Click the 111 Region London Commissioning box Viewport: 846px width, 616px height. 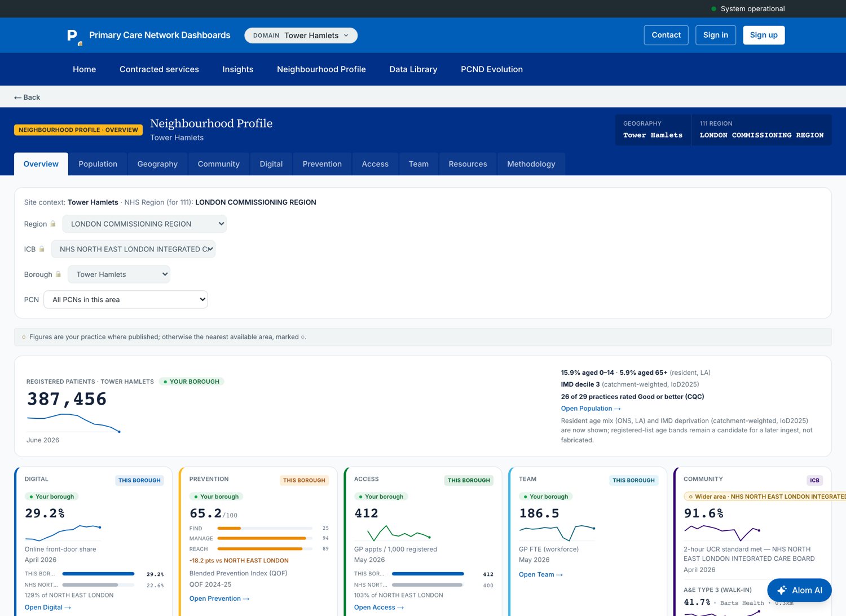pyautogui.click(x=761, y=130)
